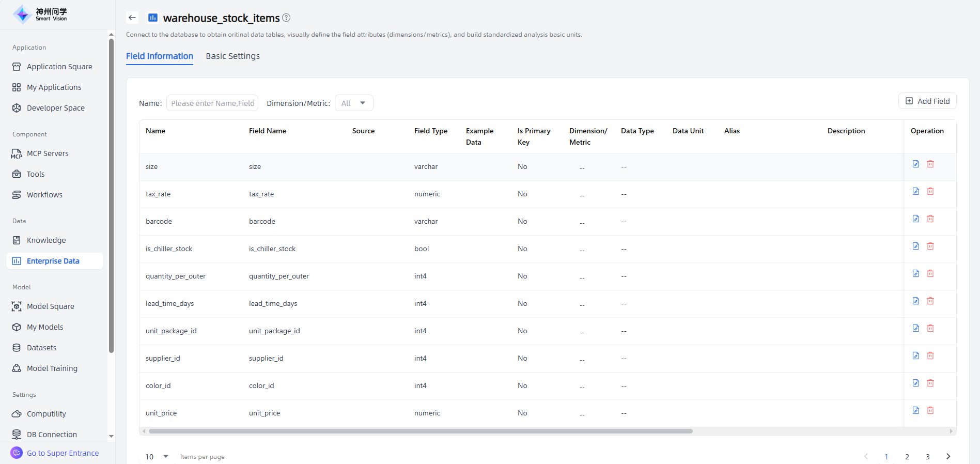Click the back arrow beside warehouse_stock_items
This screenshot has width=980, height=464.
(132, 18)
